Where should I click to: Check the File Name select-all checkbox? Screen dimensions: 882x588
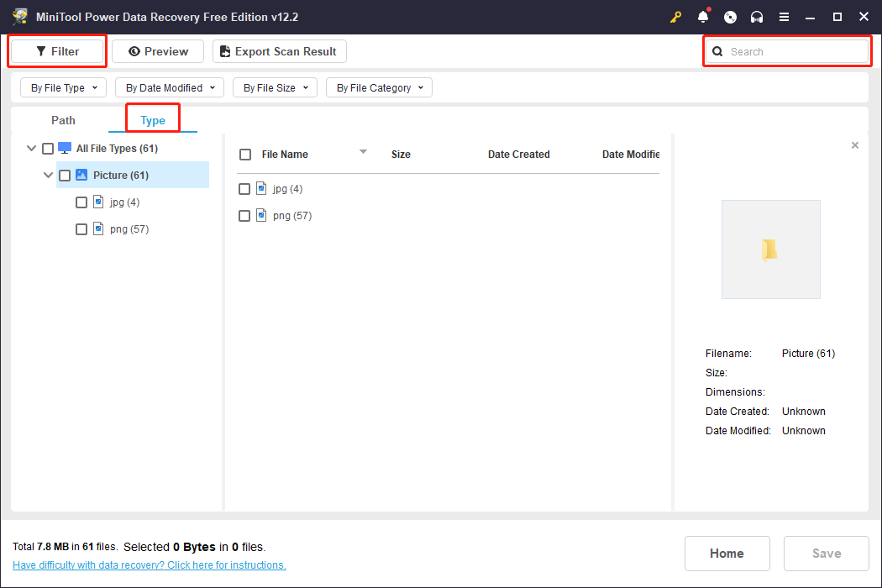click(245, 155)
